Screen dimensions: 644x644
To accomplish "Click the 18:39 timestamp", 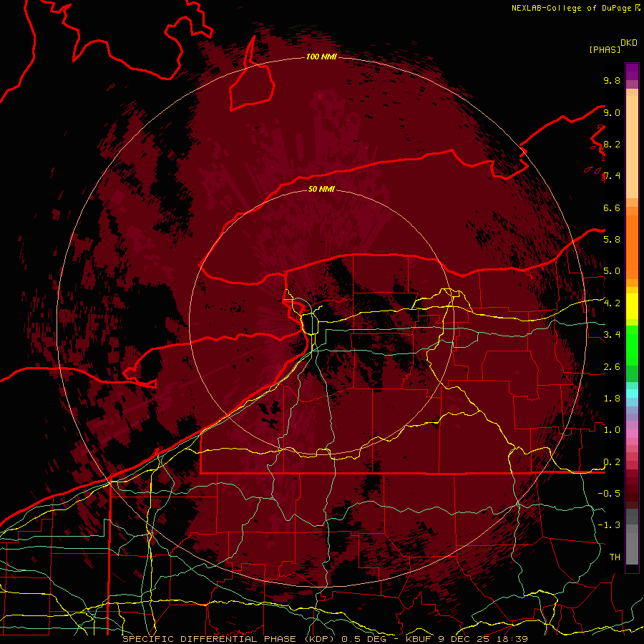I will pyautogui.click(x=511, y=639).
